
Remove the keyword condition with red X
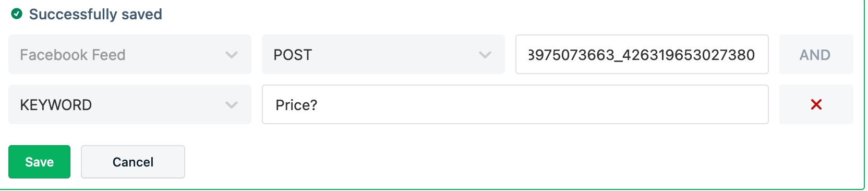[816, 104]
